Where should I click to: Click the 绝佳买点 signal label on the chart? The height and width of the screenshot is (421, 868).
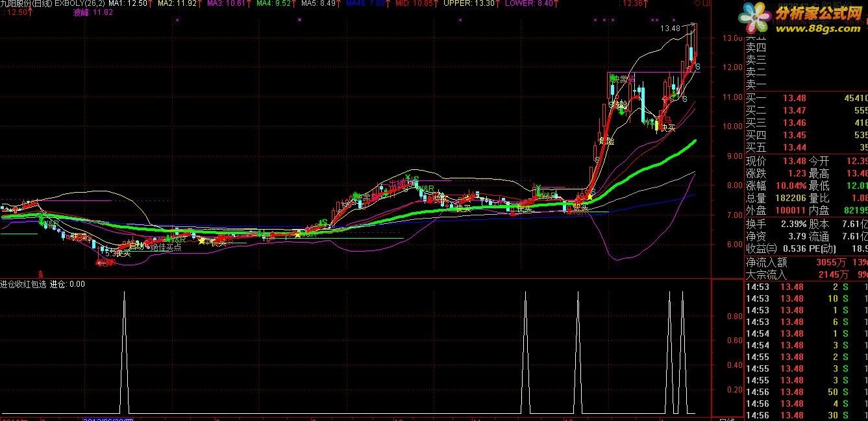pos(166,247)
